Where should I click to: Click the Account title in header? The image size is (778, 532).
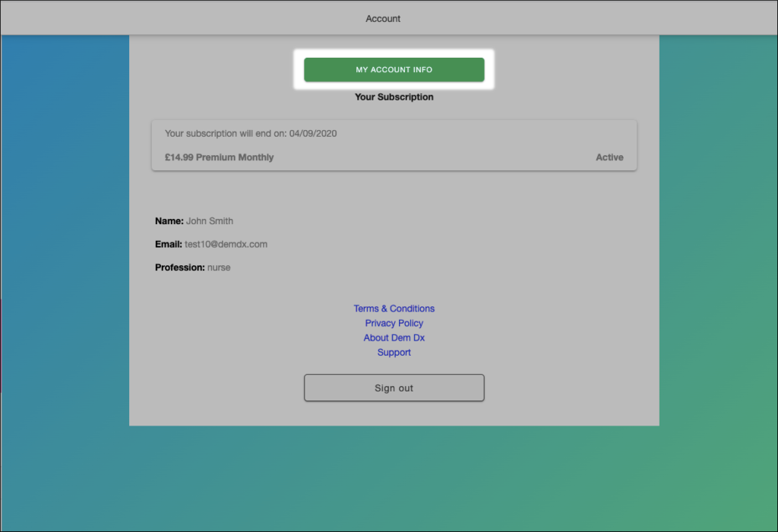(383, 18)
